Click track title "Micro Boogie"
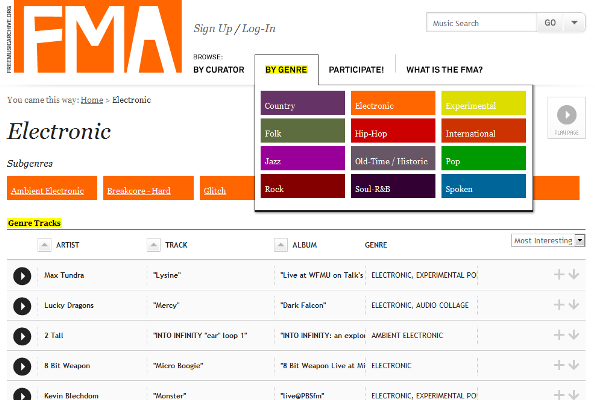 (178, 365)
